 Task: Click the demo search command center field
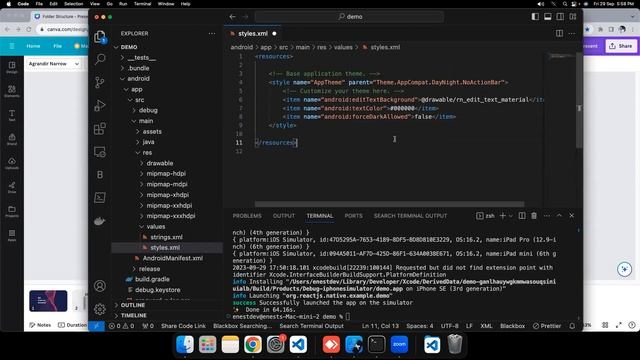pyautogui.click(x=349, y=17)
